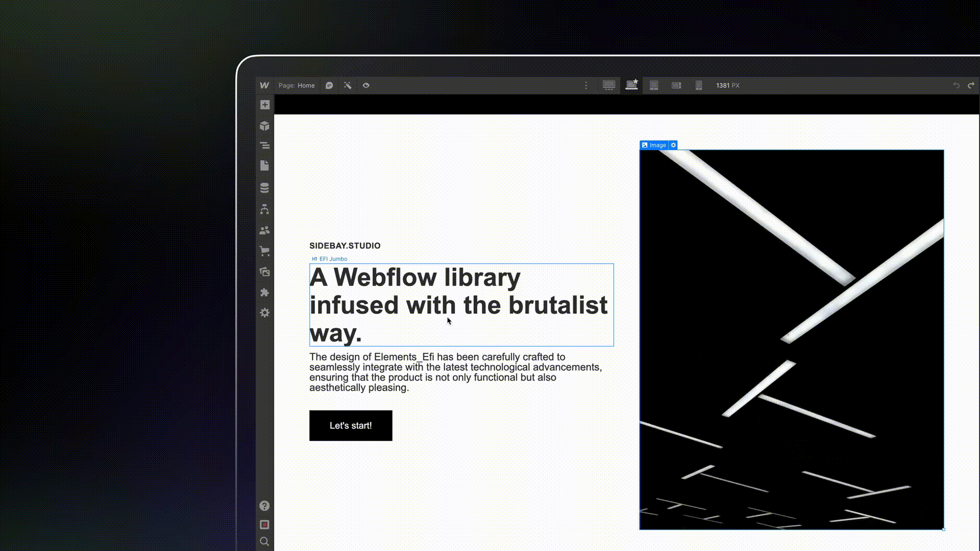Image resolution: width=980 pixels, height=551 pixels.
Task: Open the CMS Collections panel
Action: point(265,187)
